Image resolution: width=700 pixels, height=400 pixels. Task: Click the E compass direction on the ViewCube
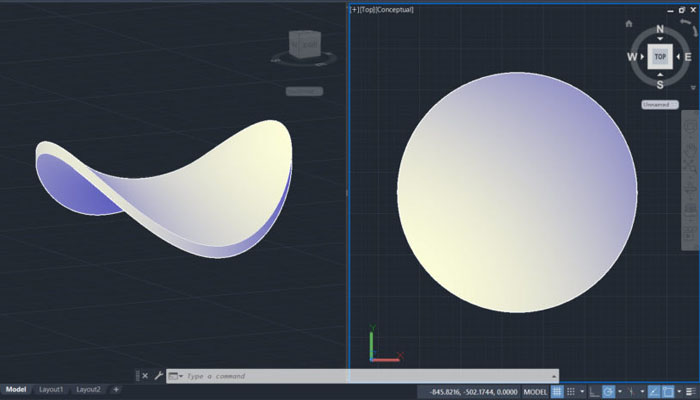[x=687, y=57]
